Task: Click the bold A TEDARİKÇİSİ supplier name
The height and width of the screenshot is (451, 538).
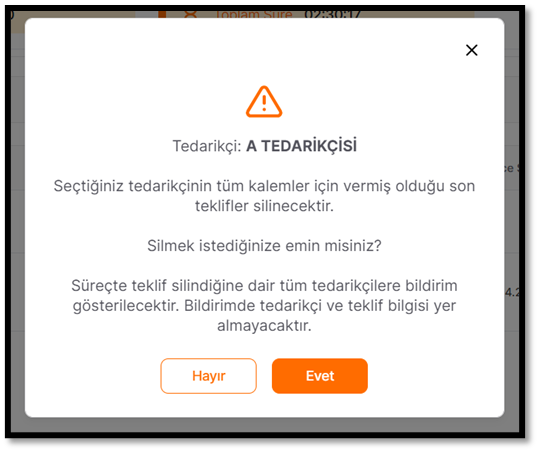Action: 302,146
